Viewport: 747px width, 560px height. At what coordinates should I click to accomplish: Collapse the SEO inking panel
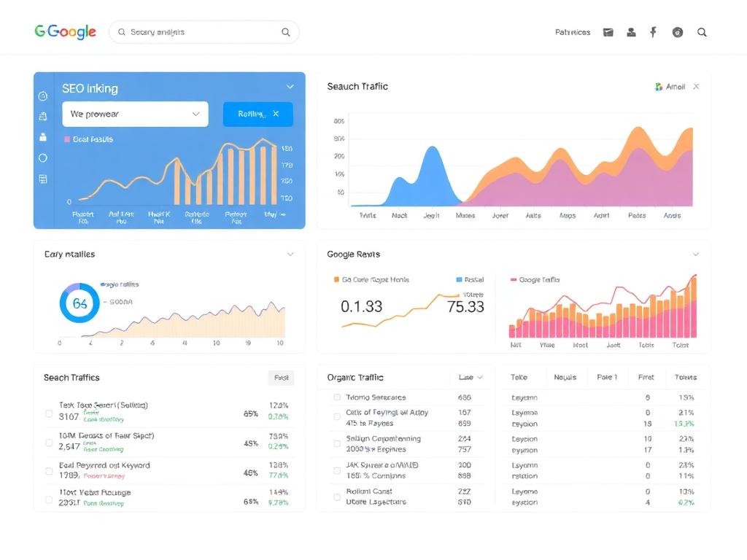coord(290,86)
